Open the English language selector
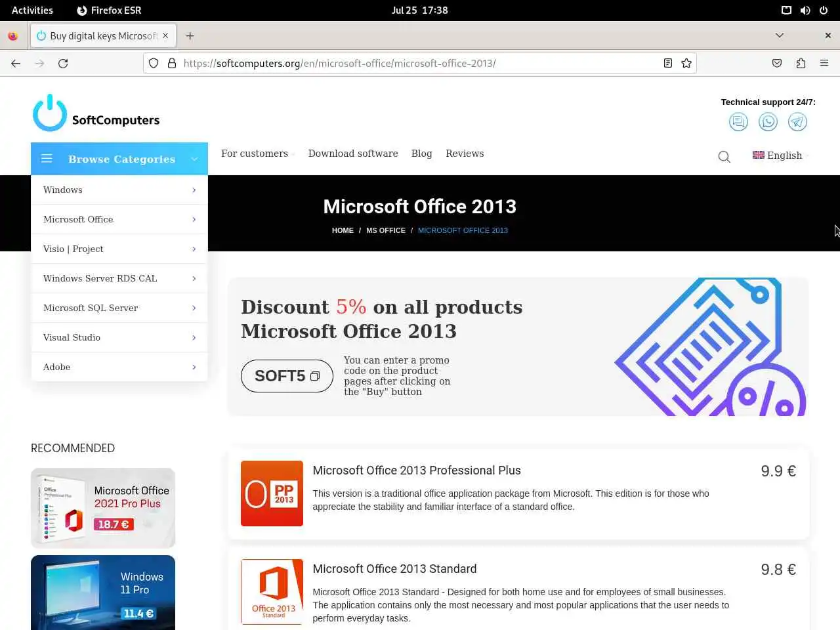 (780, 156)
